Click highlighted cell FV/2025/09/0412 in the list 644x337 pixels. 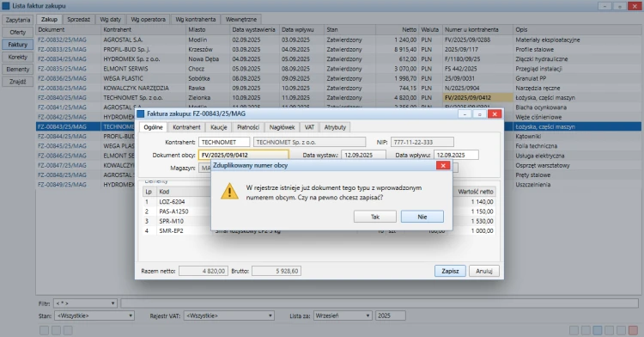point(477,98)
